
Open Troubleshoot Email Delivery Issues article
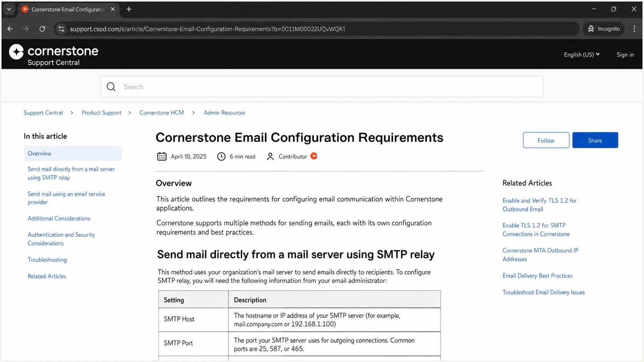(543, 292)
